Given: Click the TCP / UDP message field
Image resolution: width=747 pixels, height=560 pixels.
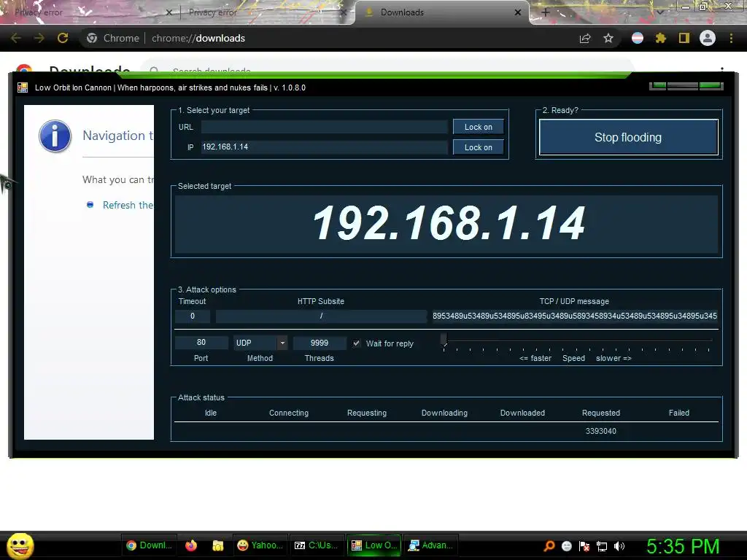Looking at the screenshot, I should [575, 316].
